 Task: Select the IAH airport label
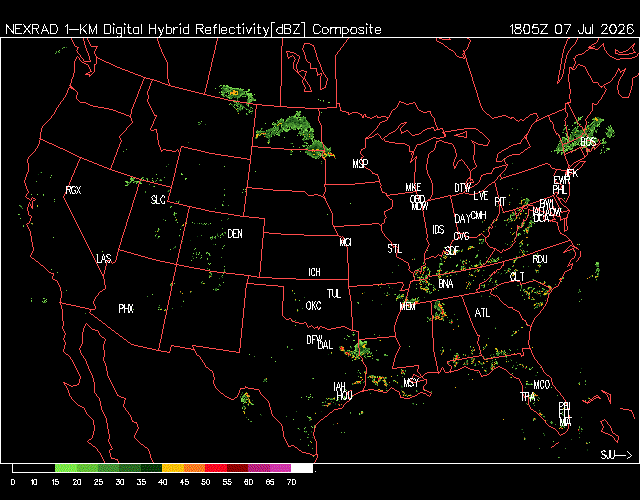coord(339,387)
